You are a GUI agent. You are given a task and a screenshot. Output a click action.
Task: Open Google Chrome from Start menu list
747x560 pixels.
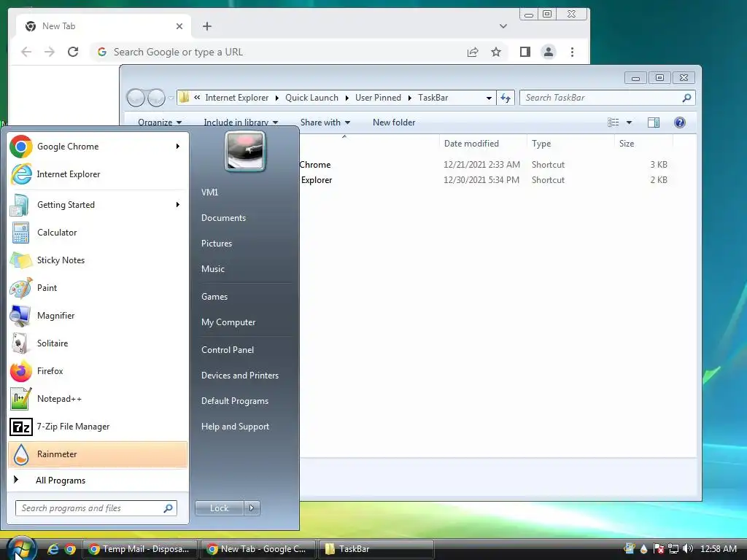[x=98, y=146]
